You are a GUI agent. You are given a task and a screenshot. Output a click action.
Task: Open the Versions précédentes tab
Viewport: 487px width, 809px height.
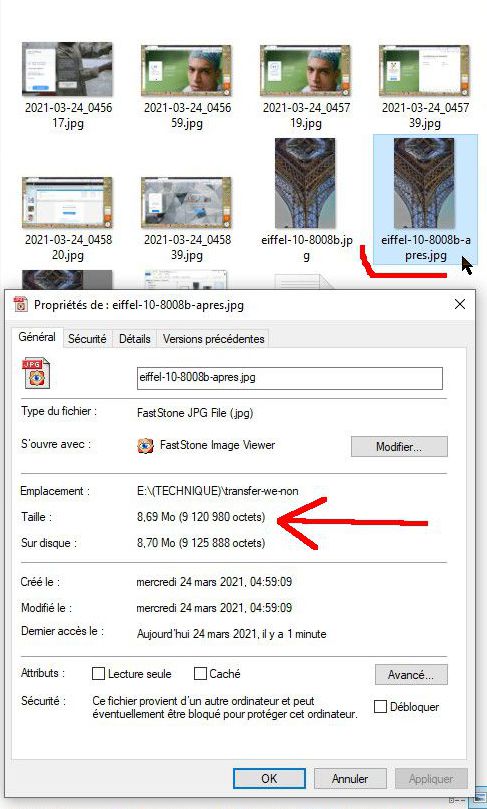click(213, 338)
